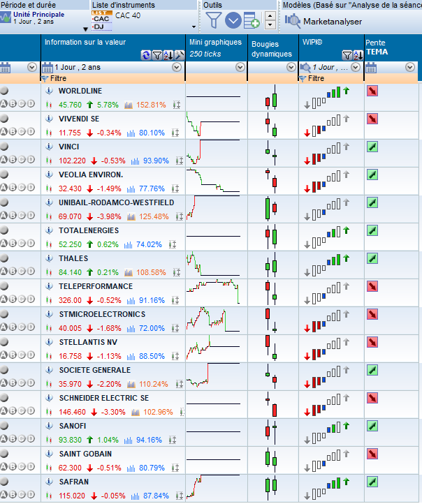The width and height of the screenshot is (422, 504).
Task: Click the Unité Principale chart icon
Action: 6,17
